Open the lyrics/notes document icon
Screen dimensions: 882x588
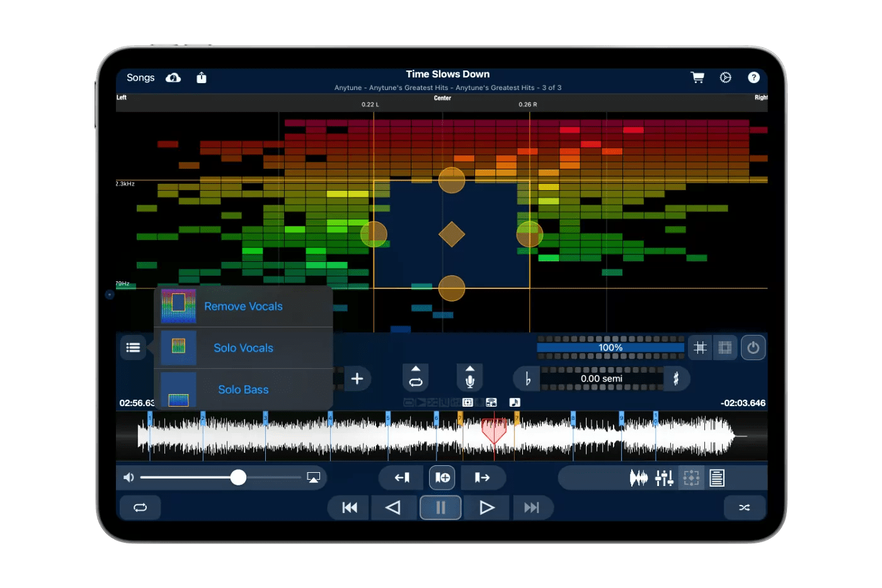coord(716,478)
